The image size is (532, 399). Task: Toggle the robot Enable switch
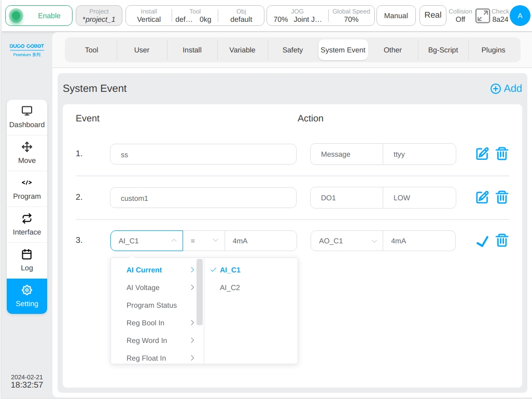[39, 16]
